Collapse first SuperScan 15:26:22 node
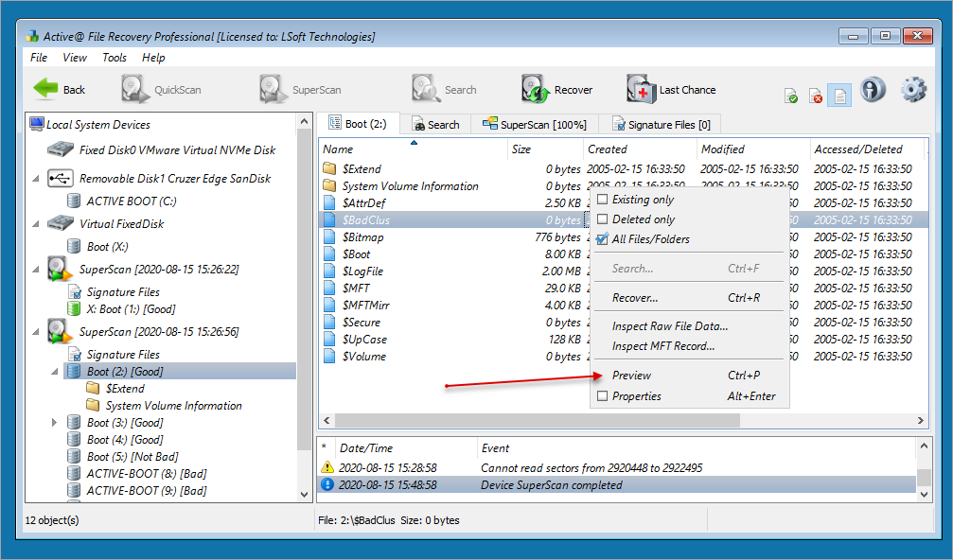This screenshot has width=953, height=560. pyautogui.click(x=36, y=269)
